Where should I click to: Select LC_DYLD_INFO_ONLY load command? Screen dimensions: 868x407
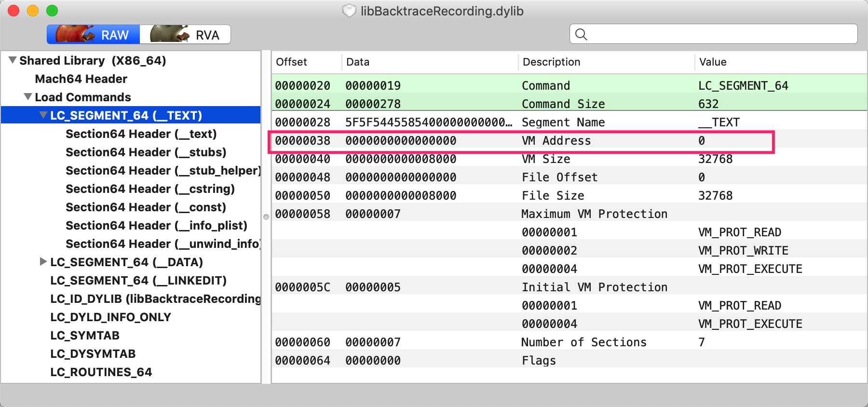[110, 317]
